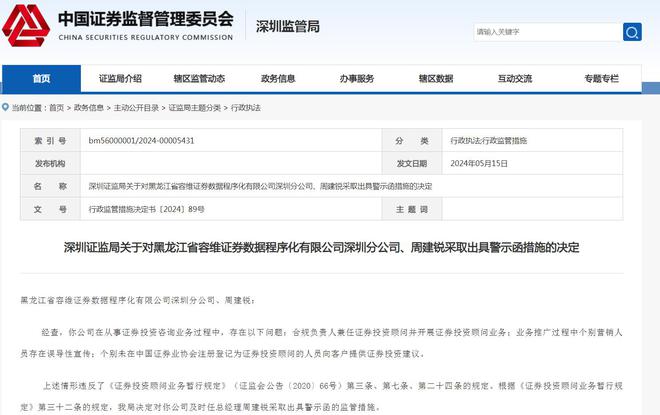Go to 政务信息 in the breadcrumb
This screenshot has width=660, height=415.
[88, 108]
